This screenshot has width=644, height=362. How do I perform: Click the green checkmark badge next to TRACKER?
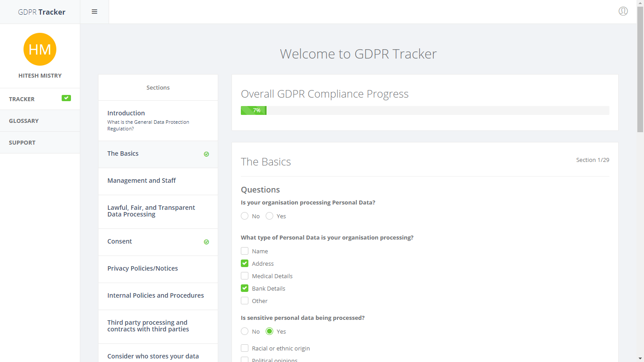click(x=66, y=98)
